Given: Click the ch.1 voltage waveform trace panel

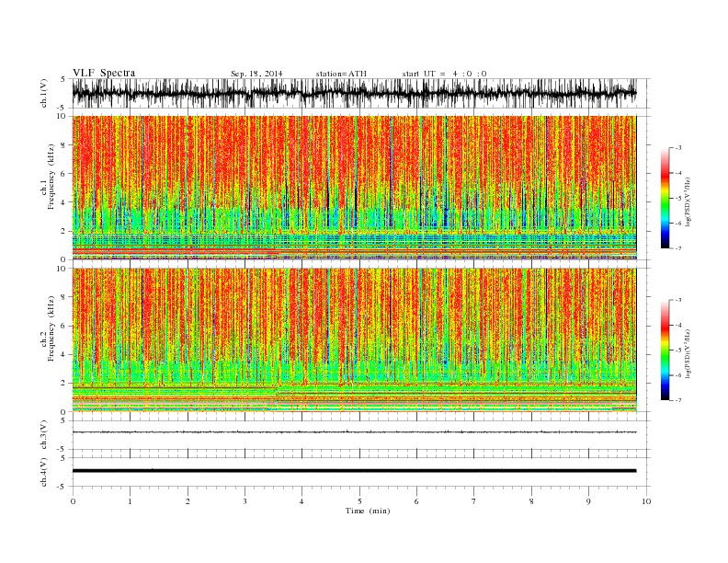Looking at the screenshot, I should (x=354, y=93).
